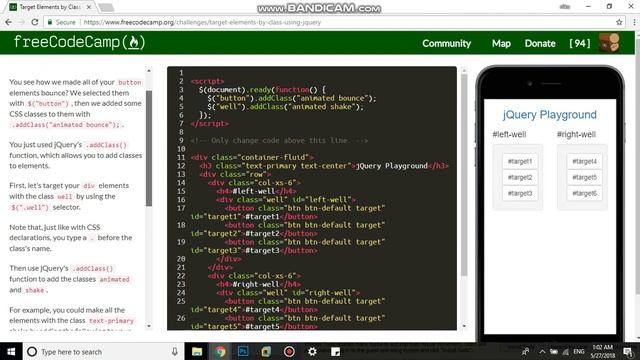Screen dimensions: 640x360
Task: Click the People icon in system tray
Action: (526, 351)
